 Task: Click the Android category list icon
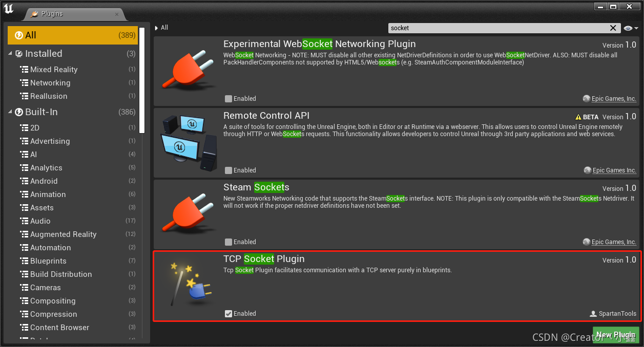tap(24, 181)
